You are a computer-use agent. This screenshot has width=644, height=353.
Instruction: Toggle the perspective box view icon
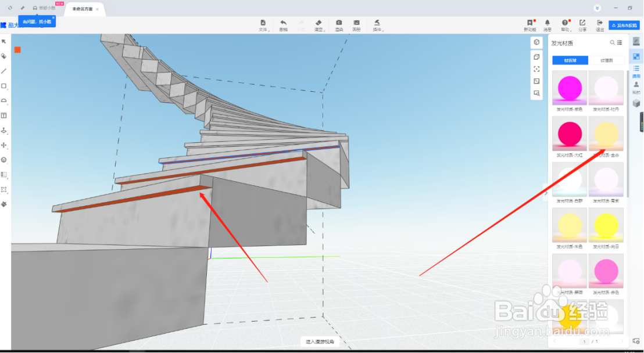point(536,57)
